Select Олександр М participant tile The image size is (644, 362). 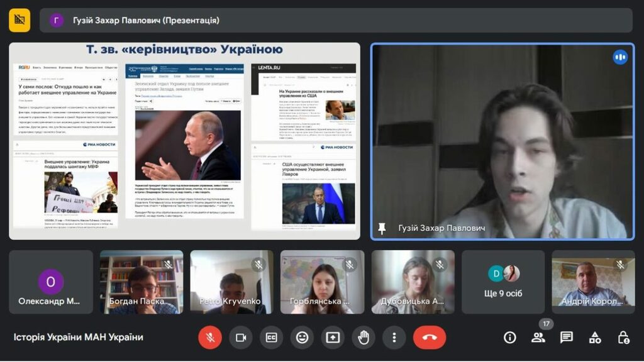pos(51,282)
